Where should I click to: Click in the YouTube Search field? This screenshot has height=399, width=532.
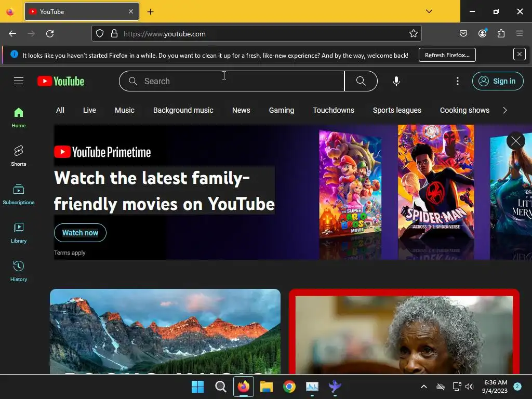pos(232,81)
